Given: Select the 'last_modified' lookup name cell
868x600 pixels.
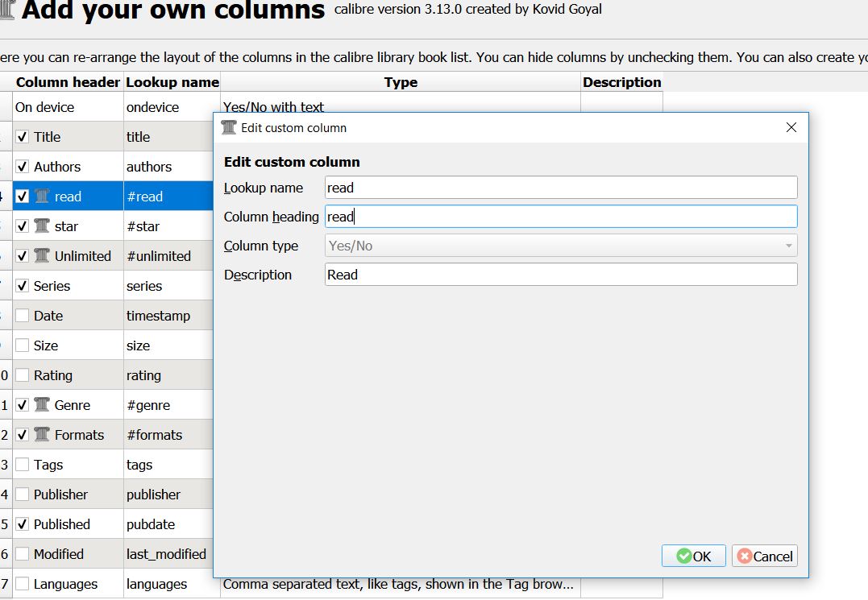Looking at the screenshot, I should pyautogui.click(x=168, y=554).
